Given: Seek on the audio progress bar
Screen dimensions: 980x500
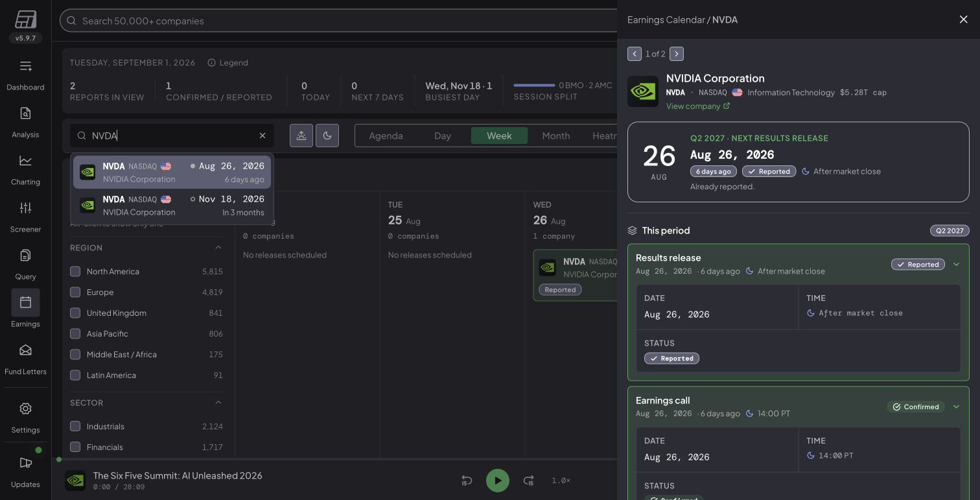Looking at the screenshot, I should click(334, 460).
